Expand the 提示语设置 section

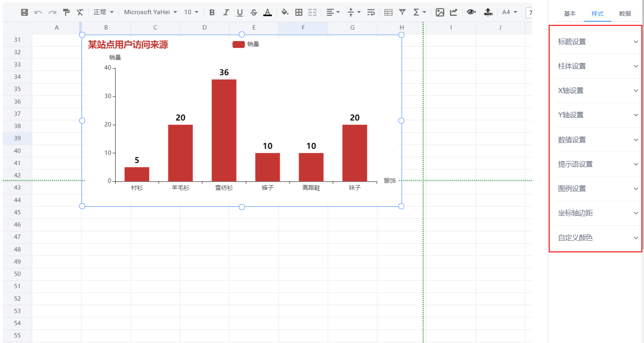pos(598,164)
